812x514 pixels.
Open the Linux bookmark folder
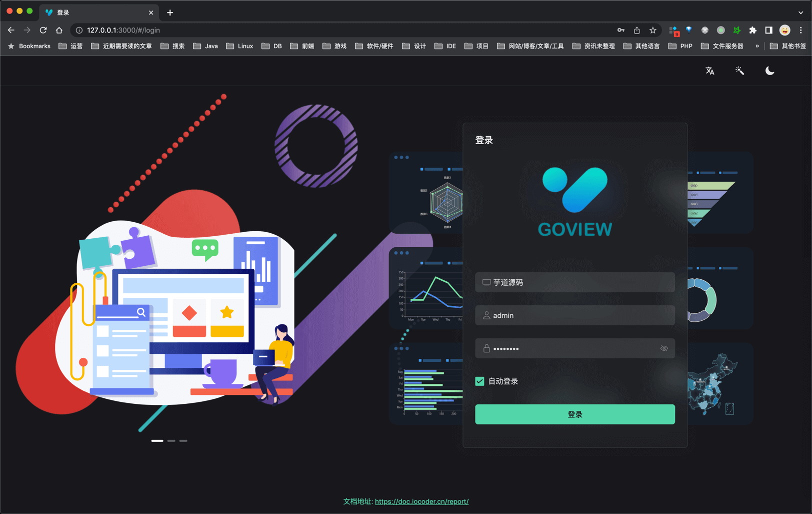[x=239, y=46]
